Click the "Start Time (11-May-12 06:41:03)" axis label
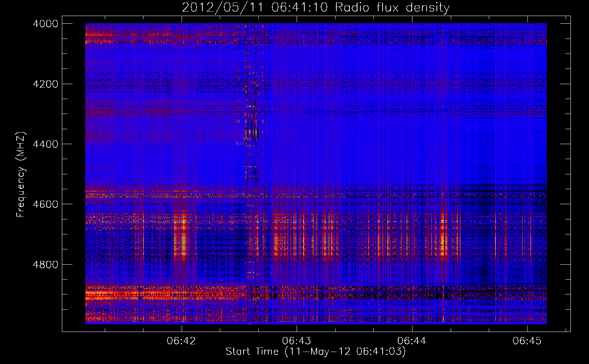 (316, 352)
